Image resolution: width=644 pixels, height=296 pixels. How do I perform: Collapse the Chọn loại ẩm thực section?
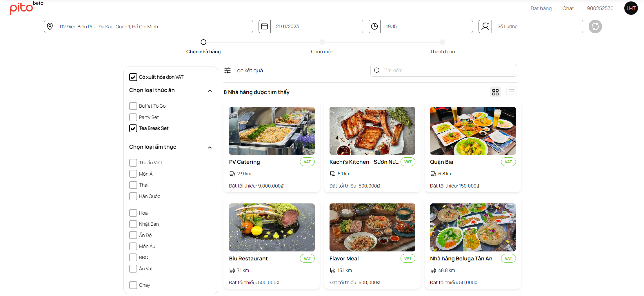[x=210, y=148]
